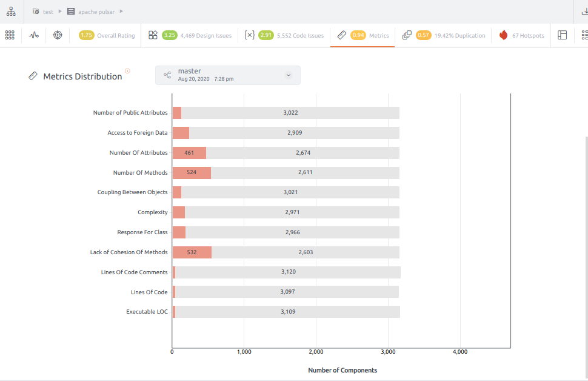The width and height of the screenshot is (588, 381).
Task: Open the apache pulsar breadcrumb
Action: point(96,12)
